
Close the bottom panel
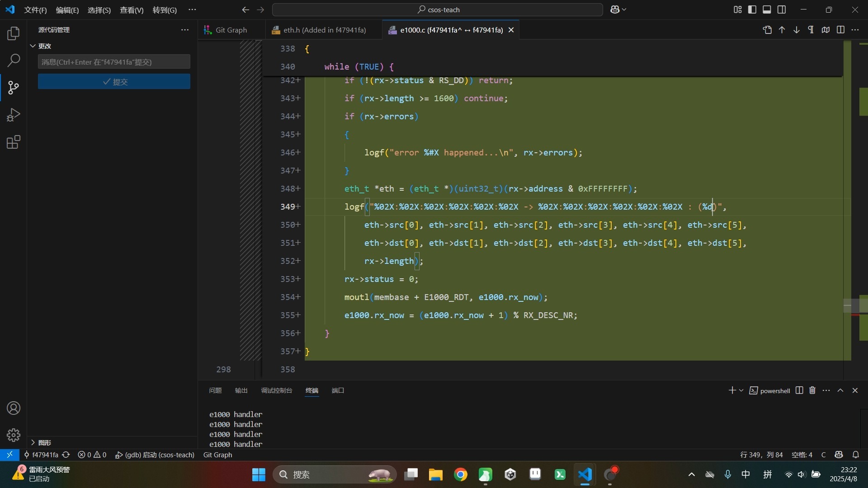(855, 390)
